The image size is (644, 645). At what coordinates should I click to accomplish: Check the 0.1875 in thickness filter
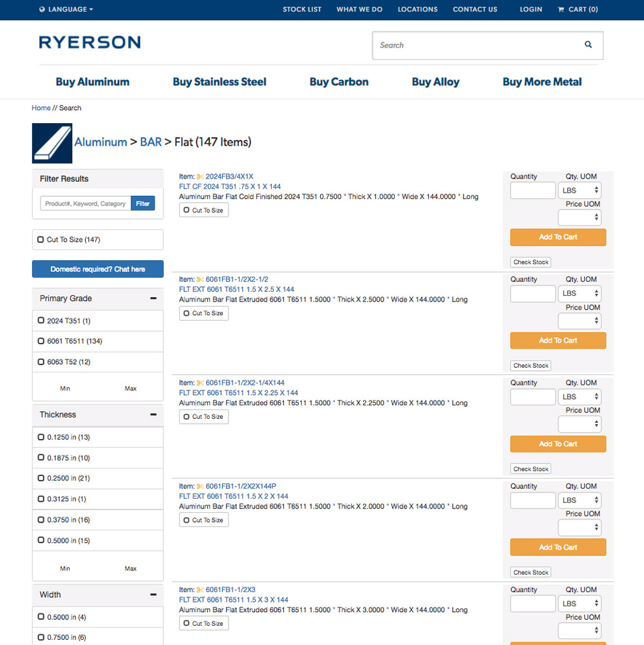tap(41, 457)
